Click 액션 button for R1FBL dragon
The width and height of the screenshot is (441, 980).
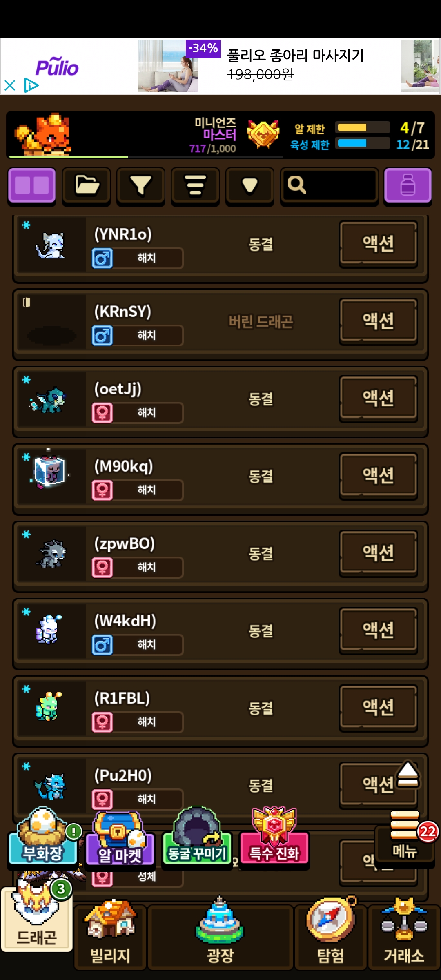[x=379, y=708]
